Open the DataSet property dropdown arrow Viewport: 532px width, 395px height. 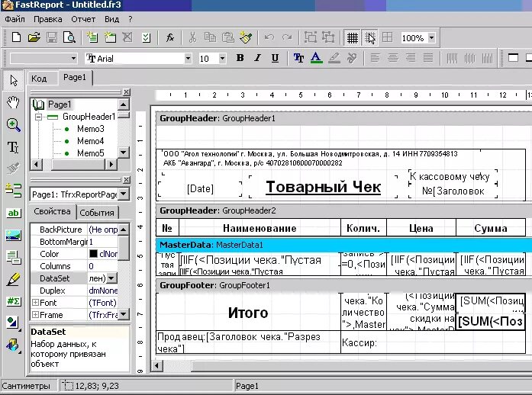click(111, 278)
